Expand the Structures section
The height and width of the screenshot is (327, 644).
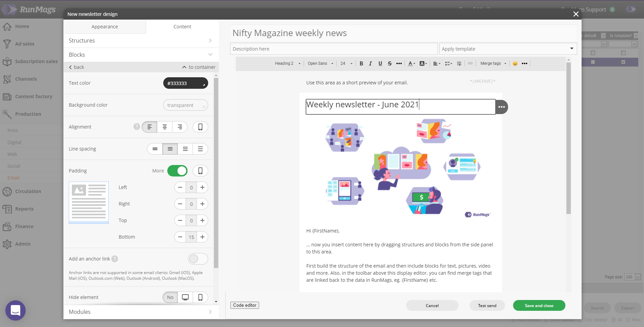click(x=140, y=40)
